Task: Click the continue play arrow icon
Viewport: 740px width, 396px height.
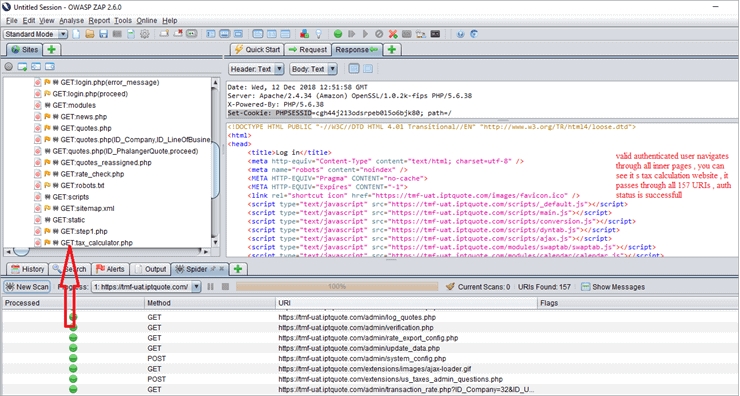Action: pos(365,34)
